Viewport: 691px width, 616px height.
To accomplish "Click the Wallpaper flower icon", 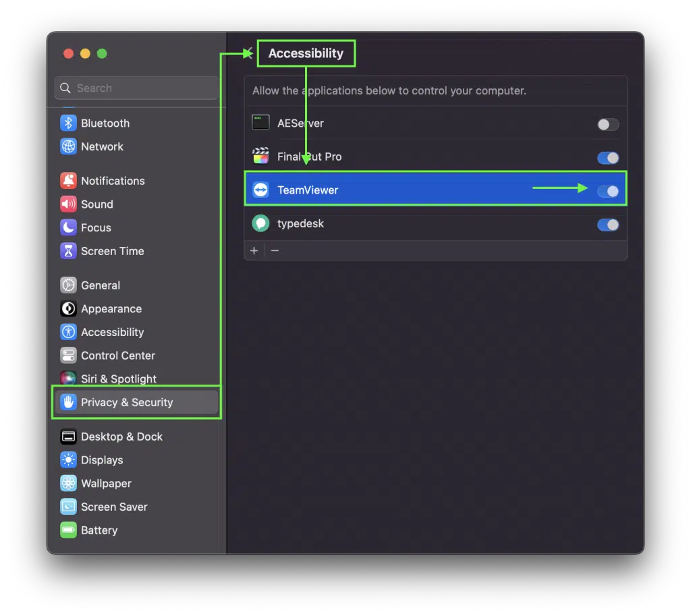I will click(68, 483).
